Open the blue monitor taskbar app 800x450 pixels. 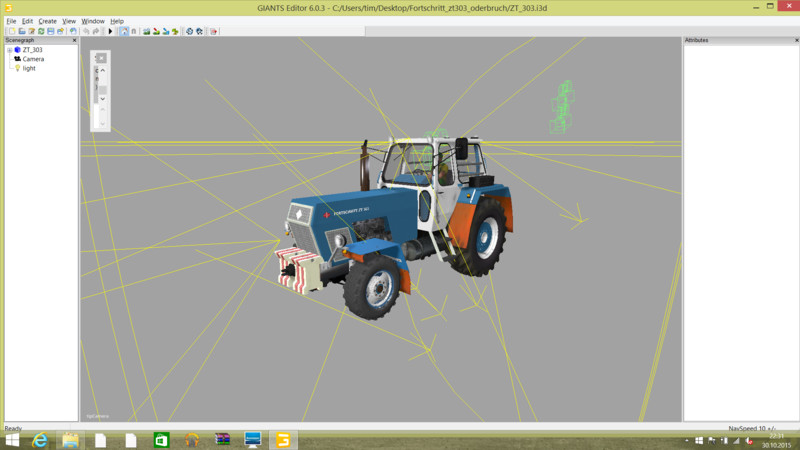253,440
